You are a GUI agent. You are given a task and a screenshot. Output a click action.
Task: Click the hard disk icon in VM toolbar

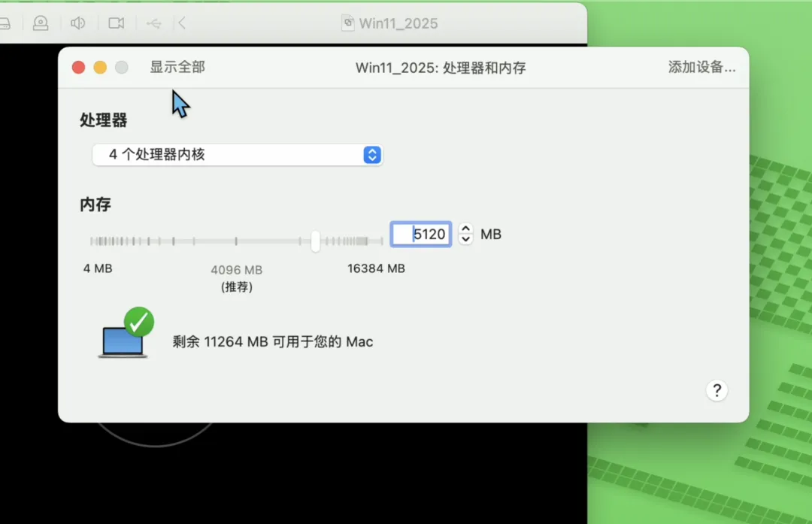5,23
